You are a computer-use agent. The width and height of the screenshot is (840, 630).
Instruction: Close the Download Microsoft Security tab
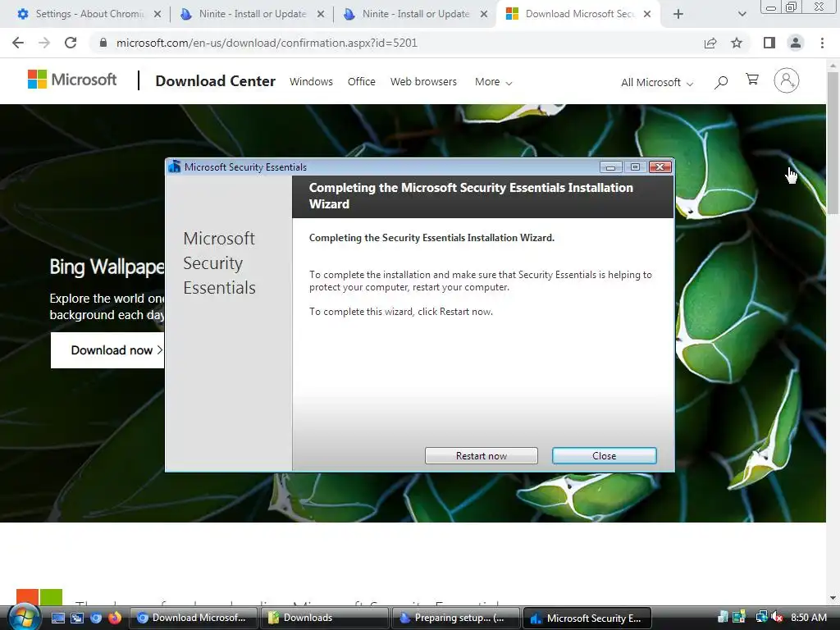[647, 15]
